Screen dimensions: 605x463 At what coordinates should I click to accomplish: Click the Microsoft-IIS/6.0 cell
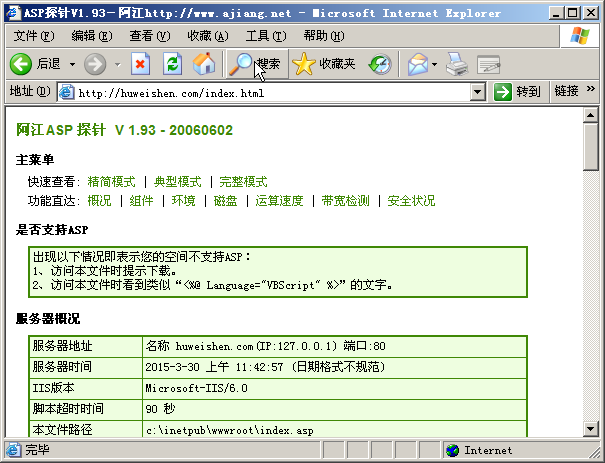[x=334, y=388]
